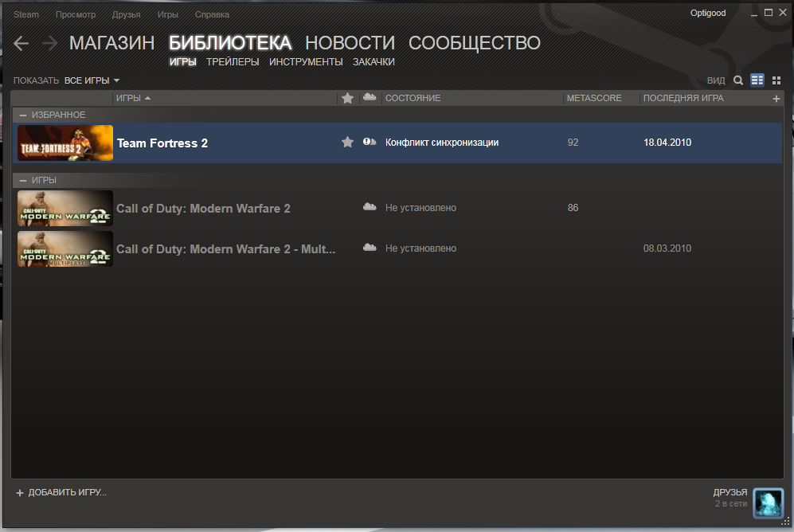Open the Просмотр menu
Screen dimensions: 794x532
click(76, 14)
